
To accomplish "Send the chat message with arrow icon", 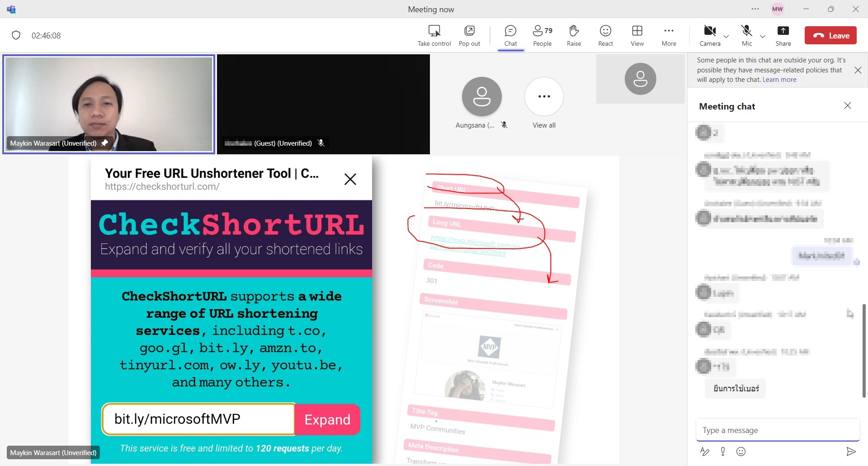I will tap(851, 451).
